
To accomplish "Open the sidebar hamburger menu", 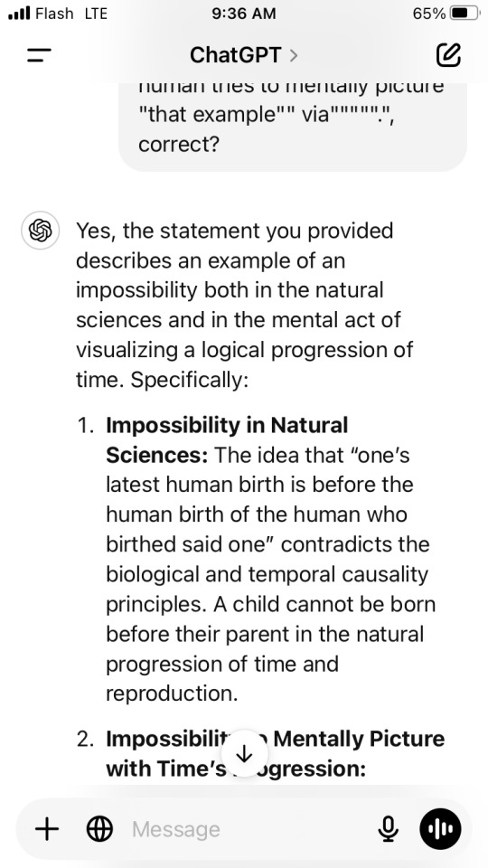I will [39, 55].
